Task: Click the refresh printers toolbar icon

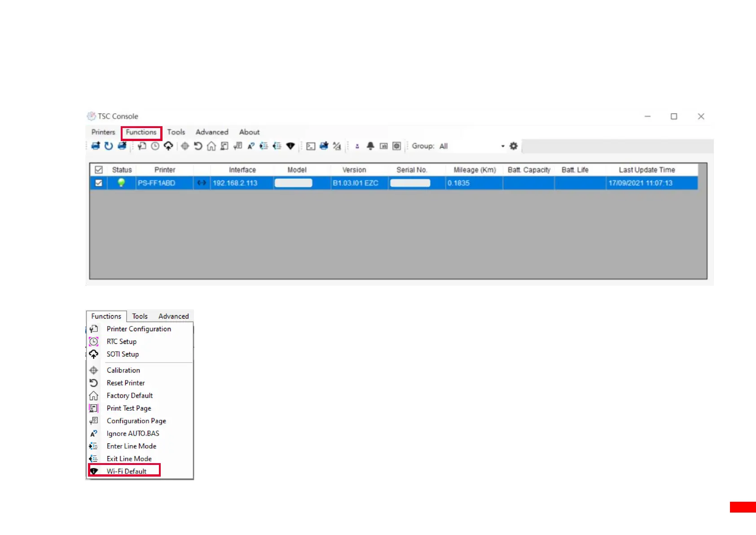Action: coord(109,146)
